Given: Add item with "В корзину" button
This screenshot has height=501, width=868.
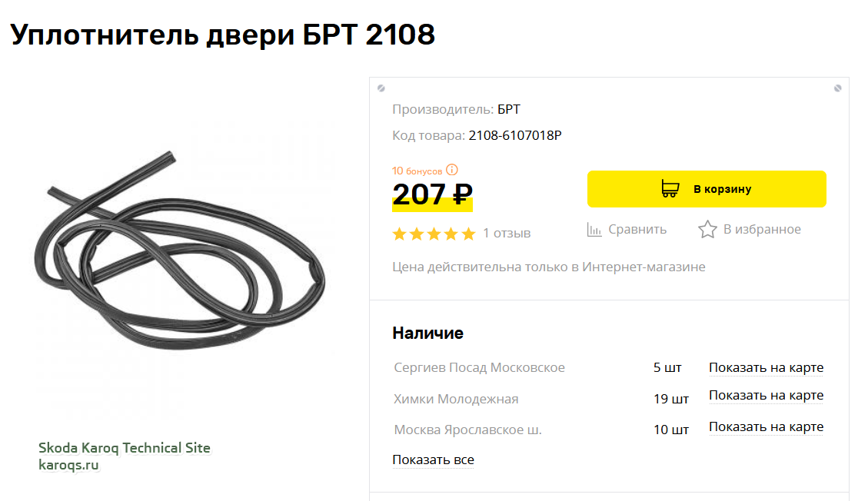Looking at the screenshot, I should pos(707,189).
